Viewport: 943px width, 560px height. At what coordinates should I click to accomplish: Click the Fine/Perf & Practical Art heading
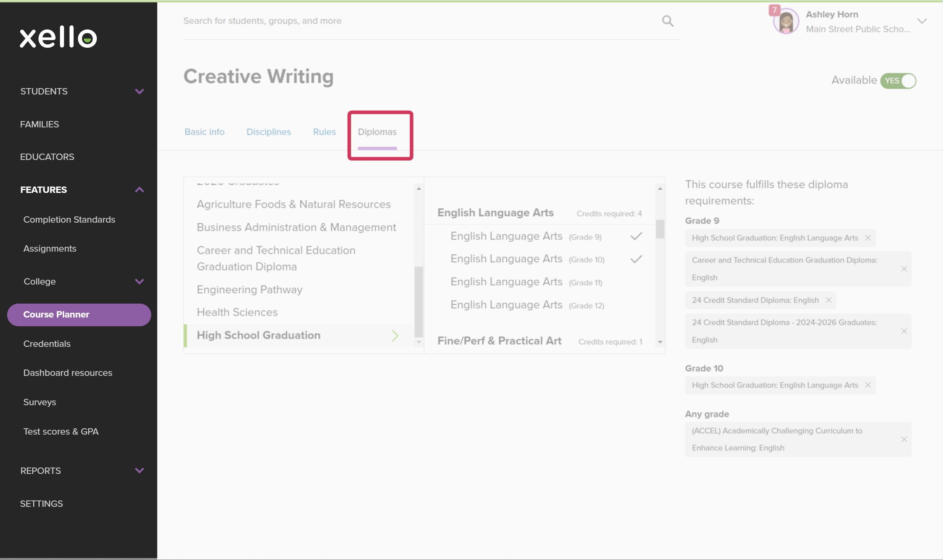(499, 341)
